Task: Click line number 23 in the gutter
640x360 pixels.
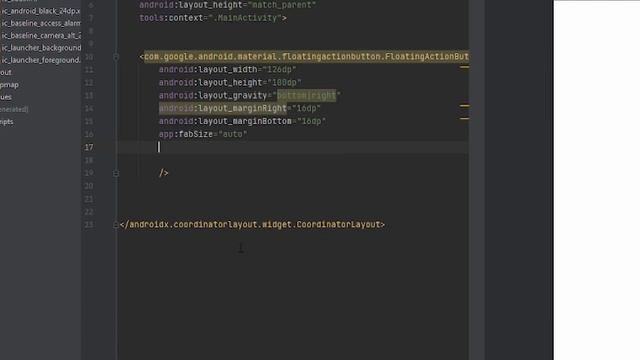Action: (89, 225)
